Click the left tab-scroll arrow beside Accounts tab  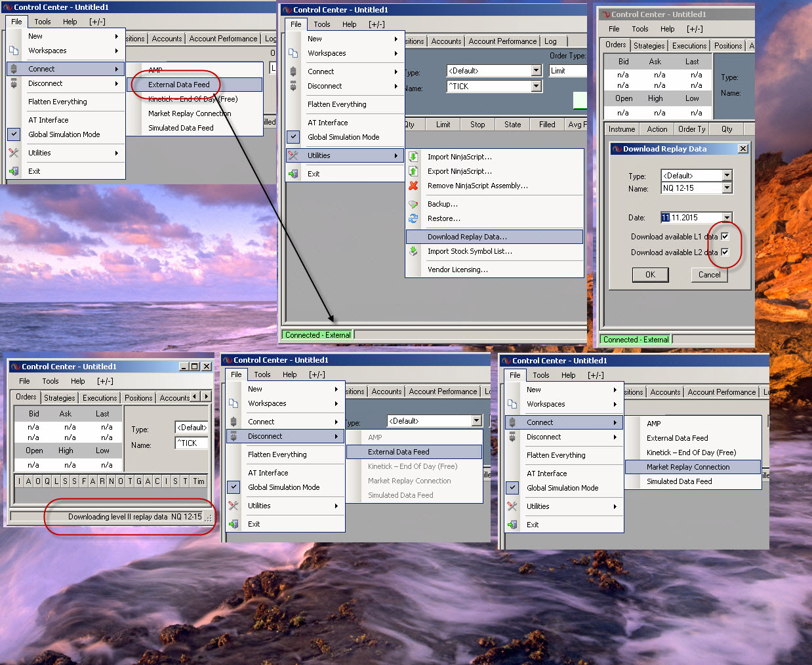click(194, 397)
